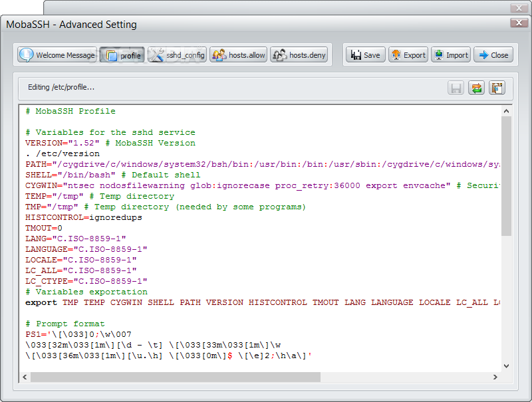Click the PS1= prompt definition line
The width and height of the screenshot is (532, 402).
click(x=78, y=334)
